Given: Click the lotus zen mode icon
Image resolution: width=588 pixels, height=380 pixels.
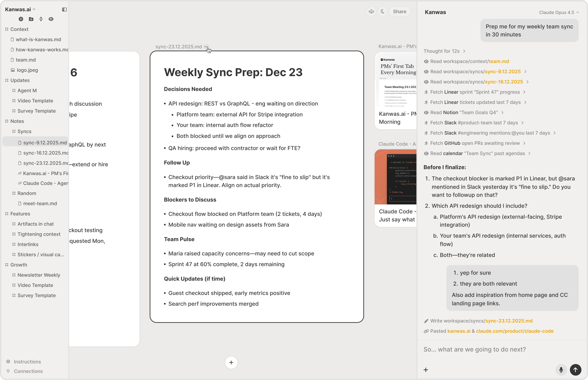Looking at the screenshot, I should tap(371, 11).
